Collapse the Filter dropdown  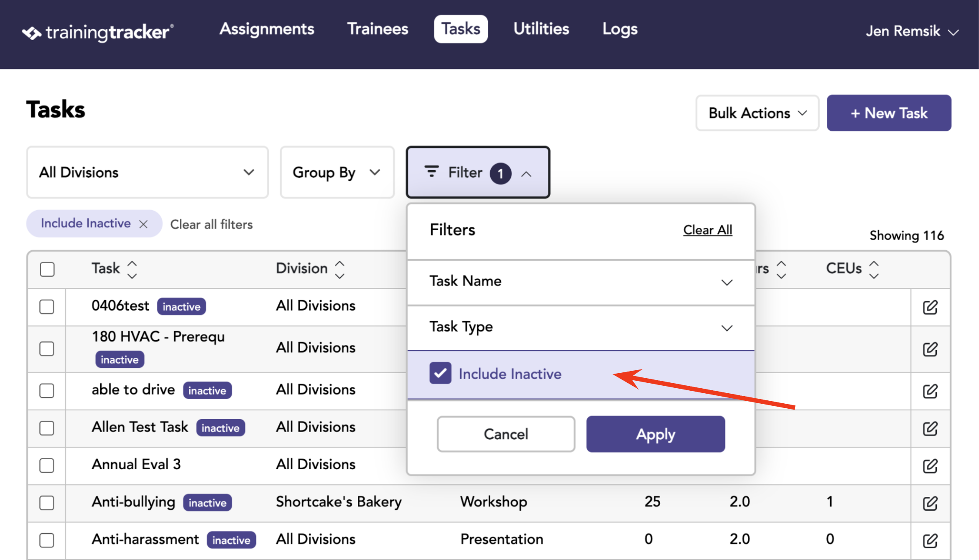click(478, 172)
